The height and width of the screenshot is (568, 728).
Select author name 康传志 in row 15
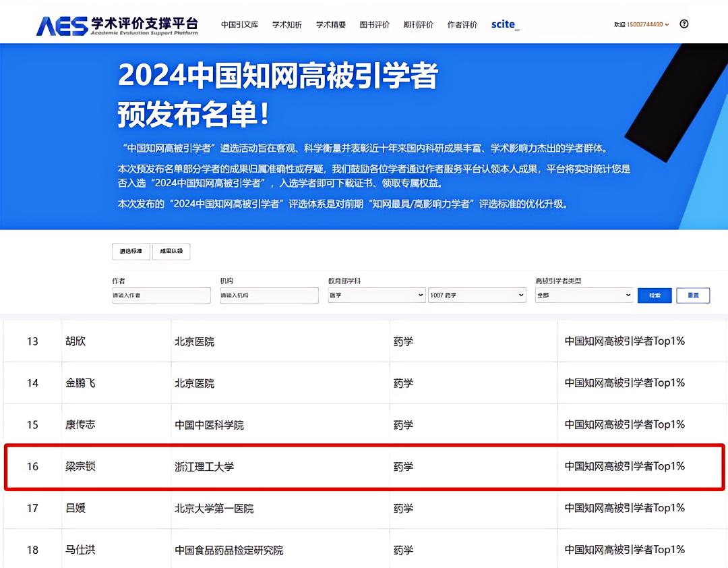(80, 425)
